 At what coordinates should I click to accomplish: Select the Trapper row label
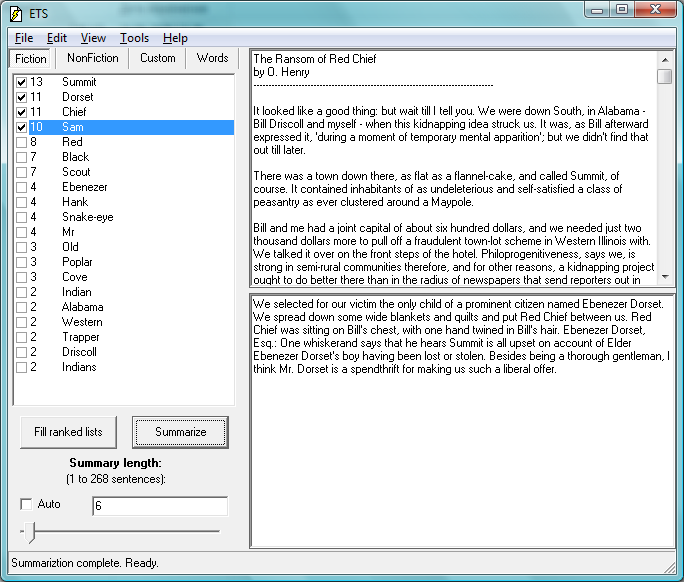(x=81, y=337)
